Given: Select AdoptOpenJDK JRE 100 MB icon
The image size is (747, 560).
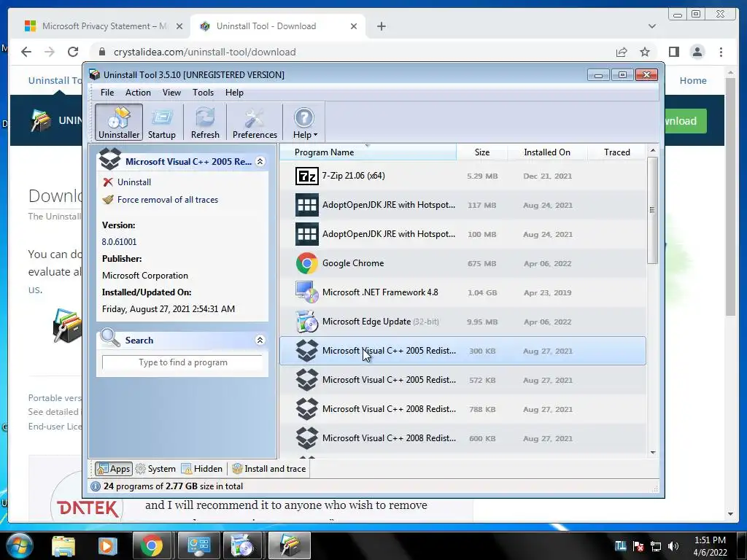Looking at the screenshot, I should (x=307, y=234).
